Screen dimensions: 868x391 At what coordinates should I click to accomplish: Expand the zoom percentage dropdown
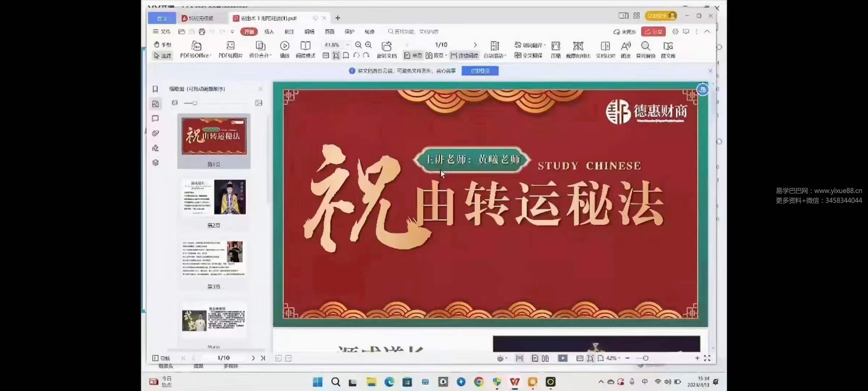(347, 45)
